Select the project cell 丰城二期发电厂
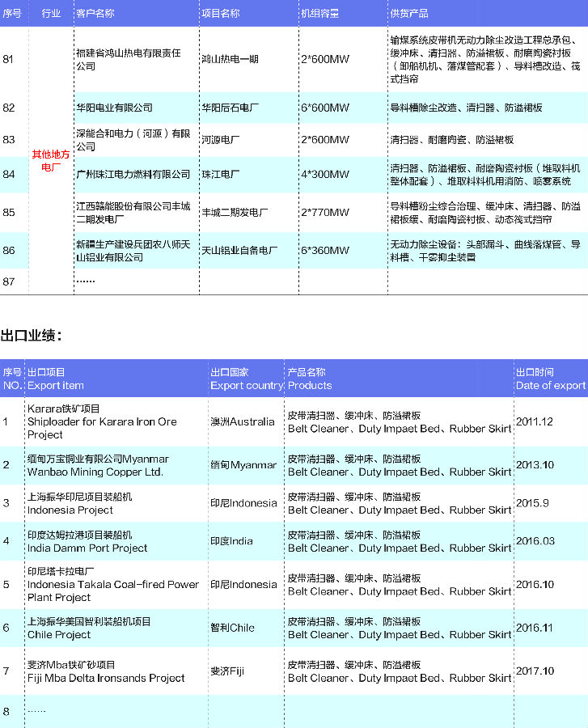This screenshot has height=728, width=588. pyautogui.click(x=235, y=212)
